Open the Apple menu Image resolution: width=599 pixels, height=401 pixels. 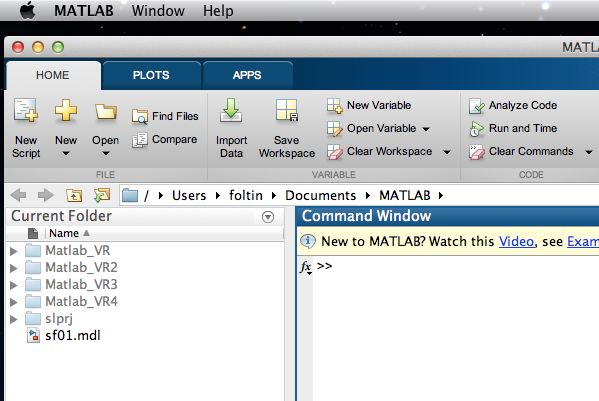28,10
